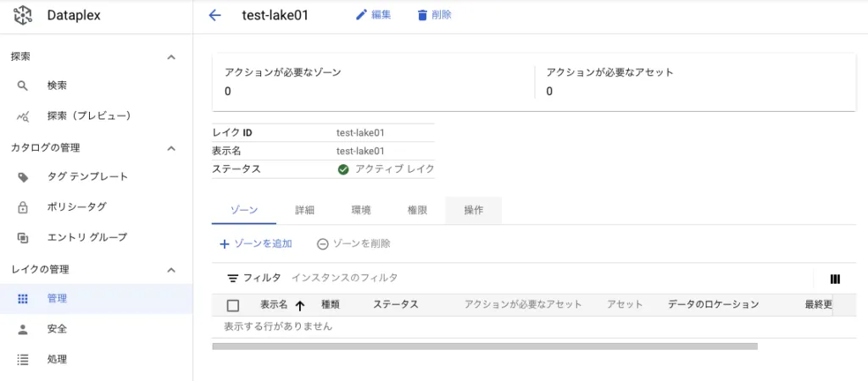
Task: Click the Dataplex logo icon
Action: click(22, 15)
